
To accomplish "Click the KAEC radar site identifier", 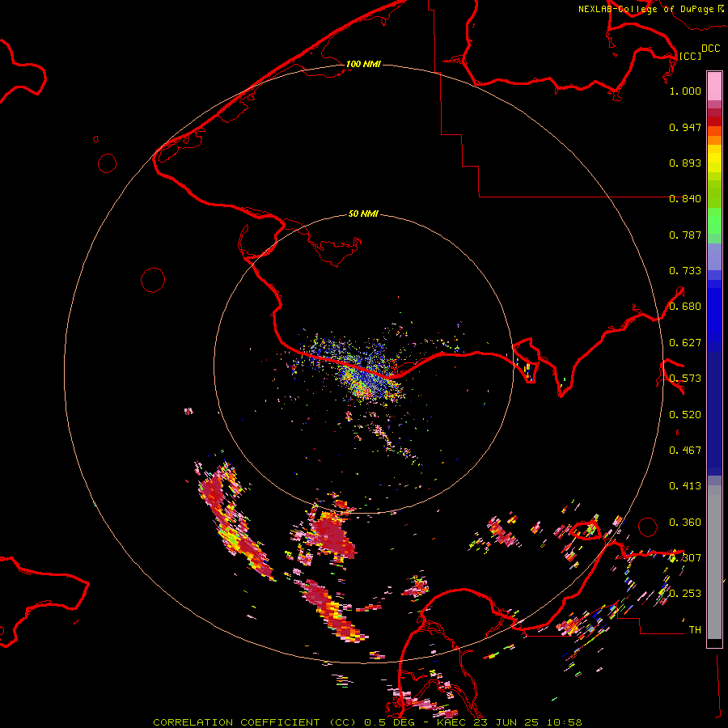I will [452, 722].
